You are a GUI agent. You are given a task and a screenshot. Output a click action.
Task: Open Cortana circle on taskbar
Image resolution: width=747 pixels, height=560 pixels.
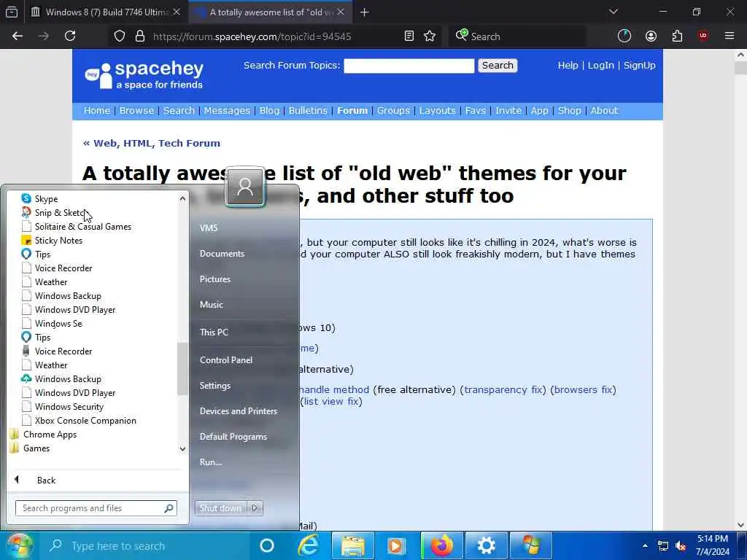click(x=267, y=545)
